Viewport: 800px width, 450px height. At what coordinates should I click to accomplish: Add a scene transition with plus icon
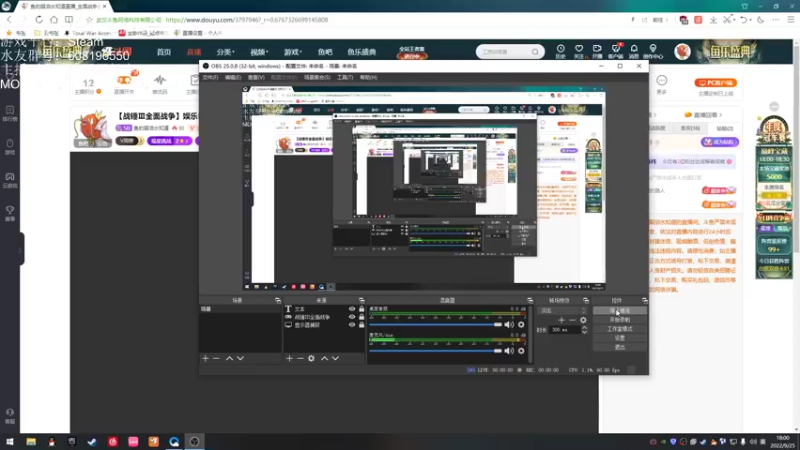pos(561,320)
